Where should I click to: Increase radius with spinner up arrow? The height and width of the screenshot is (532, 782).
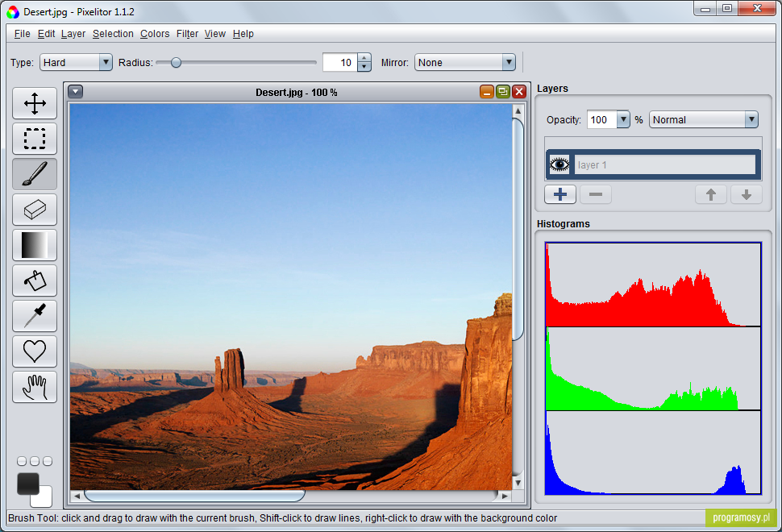(364, 58)
